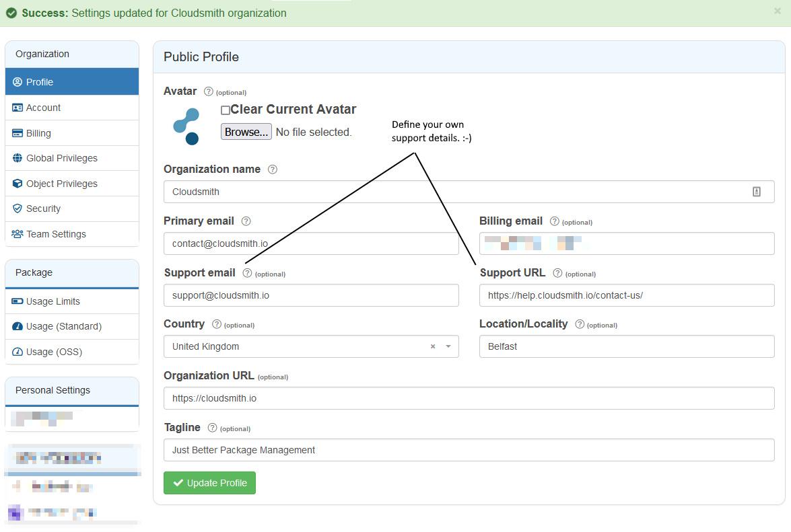The image size is (791, 532).
Task: Click the green Update Profile button
Action: coord(209,483)
